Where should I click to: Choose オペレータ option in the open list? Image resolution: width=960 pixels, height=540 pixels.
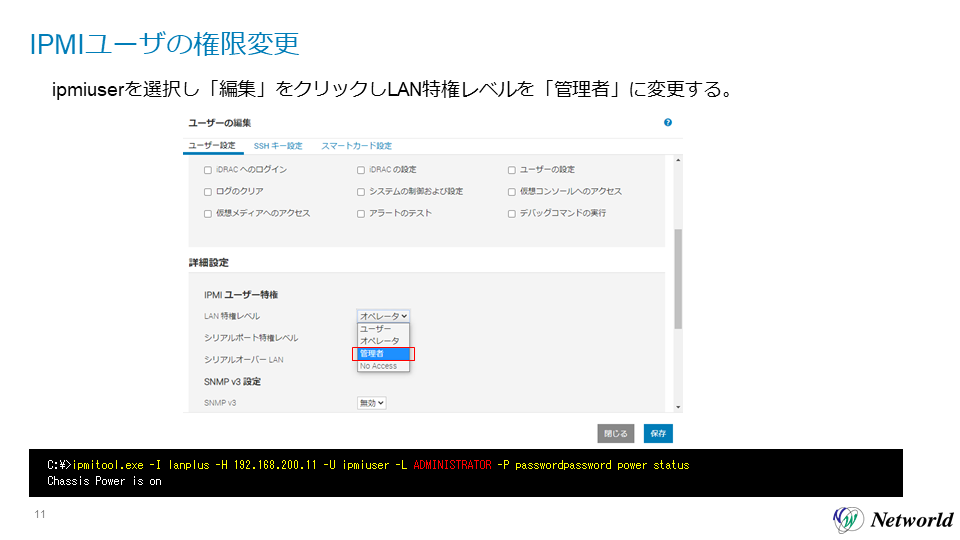[383, 341]
